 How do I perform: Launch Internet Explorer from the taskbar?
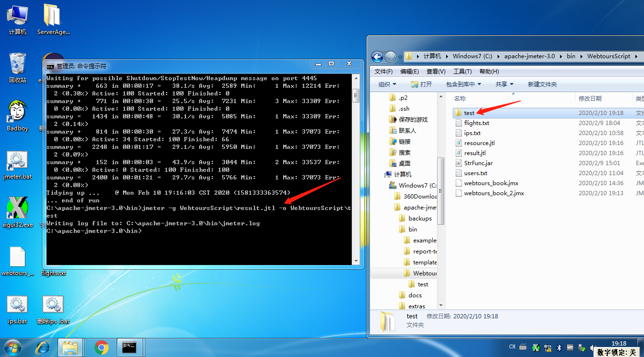42,347
